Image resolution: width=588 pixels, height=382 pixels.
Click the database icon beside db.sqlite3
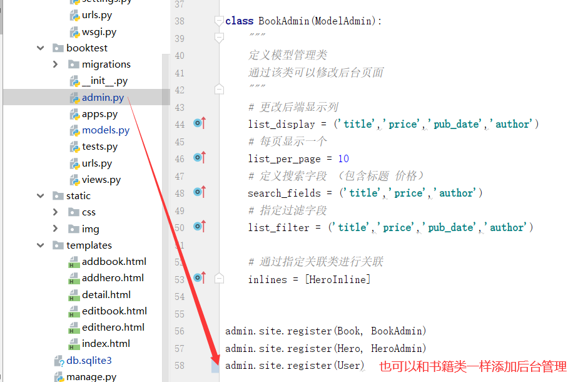(59, 361)
